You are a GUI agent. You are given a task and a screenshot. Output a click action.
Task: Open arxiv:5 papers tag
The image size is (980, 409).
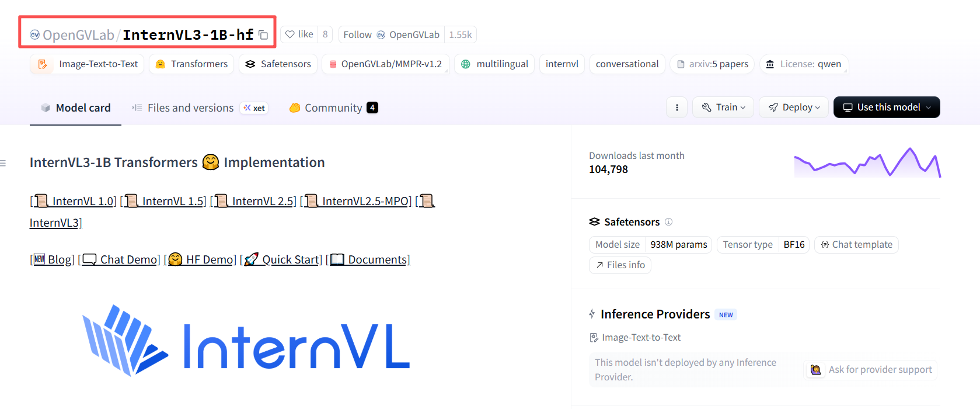pyautogui.click(x=712, y=64)
